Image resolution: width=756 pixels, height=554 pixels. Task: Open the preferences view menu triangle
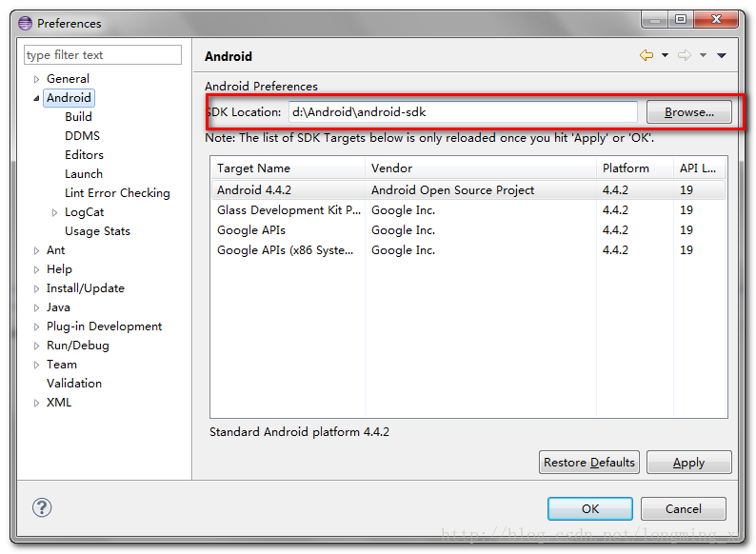[x=722, y=55]
